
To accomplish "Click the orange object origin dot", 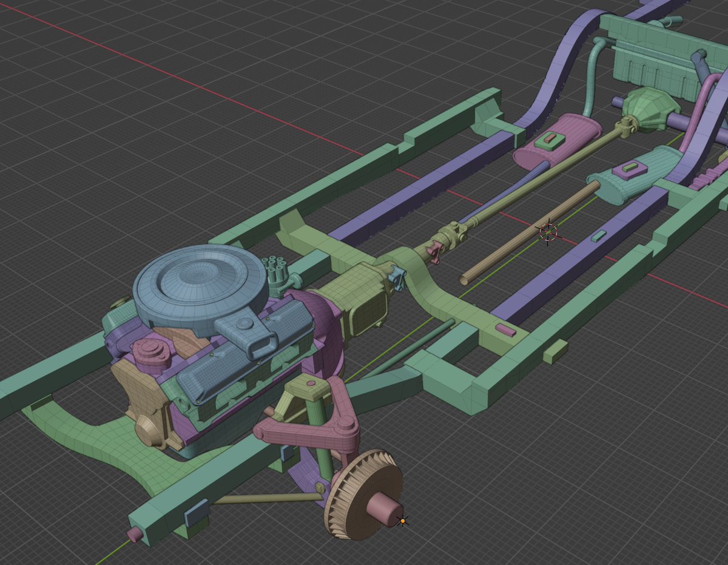I will click(x=402, y=521).
